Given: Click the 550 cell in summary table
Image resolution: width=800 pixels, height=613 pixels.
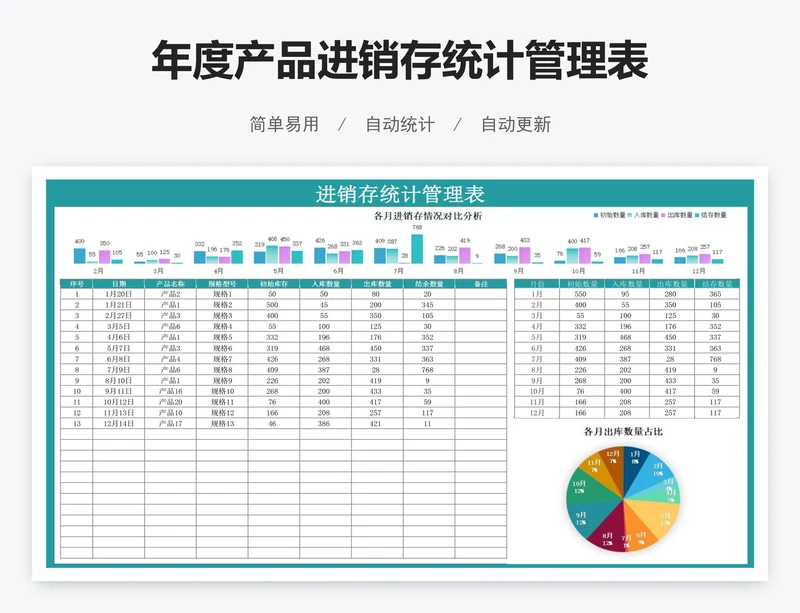Looking at the screenshot, I should click(x=581, y=294).
